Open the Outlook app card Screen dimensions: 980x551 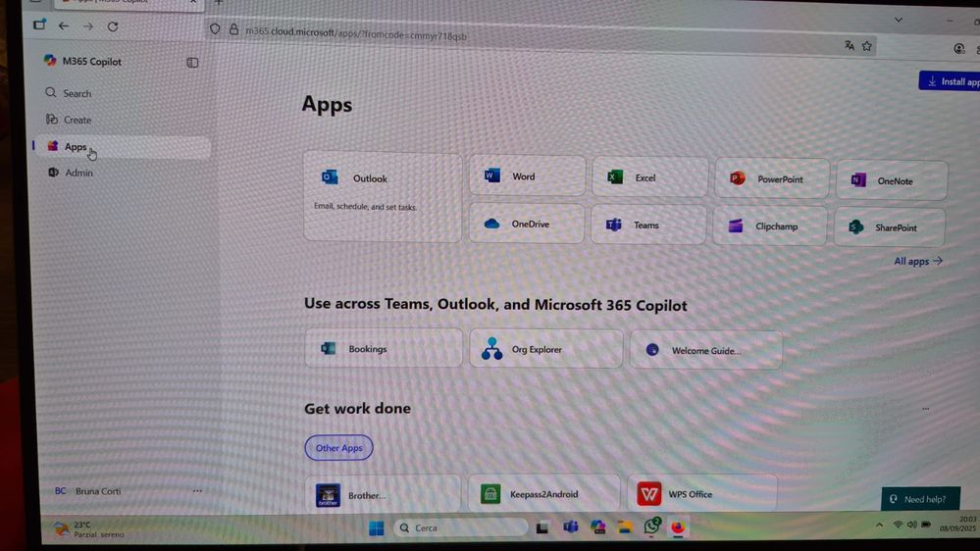[383, 195]
